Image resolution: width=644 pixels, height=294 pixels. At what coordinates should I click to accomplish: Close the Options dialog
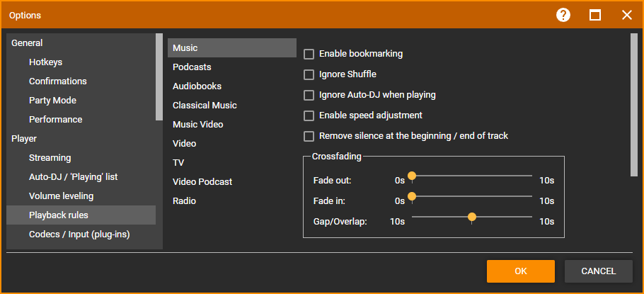click(626, 15)
